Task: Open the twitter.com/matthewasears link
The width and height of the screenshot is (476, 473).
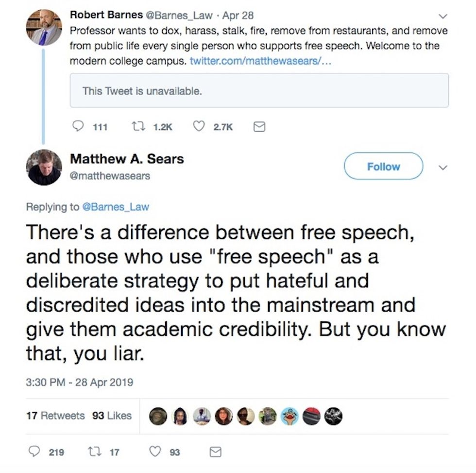Action: [260, 62]
